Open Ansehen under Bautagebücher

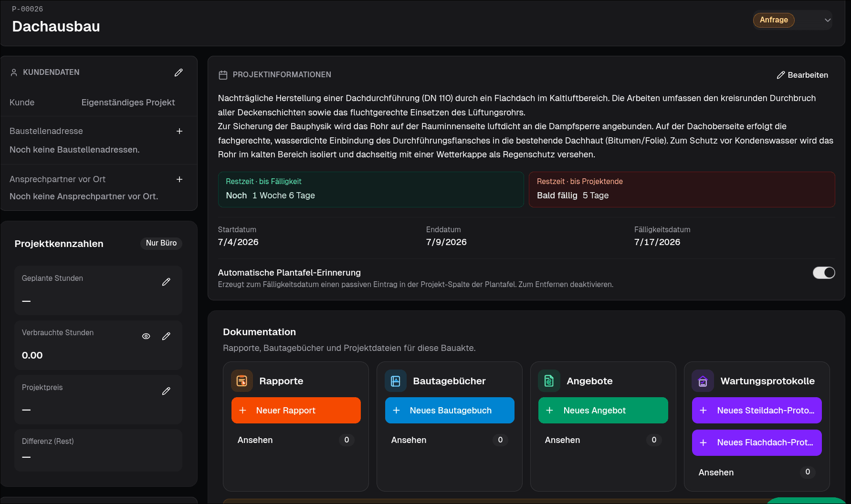pyautogui.click(x=450, y=440)
